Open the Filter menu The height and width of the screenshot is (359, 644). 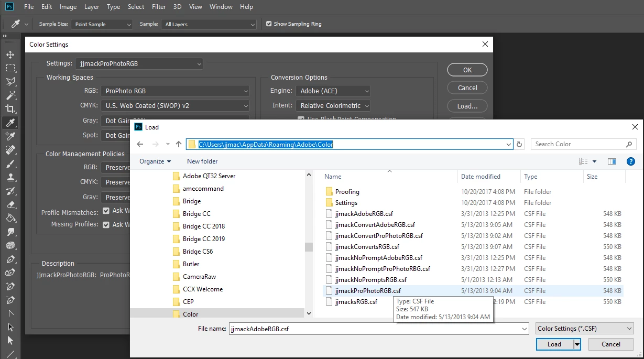pos(158,7)
